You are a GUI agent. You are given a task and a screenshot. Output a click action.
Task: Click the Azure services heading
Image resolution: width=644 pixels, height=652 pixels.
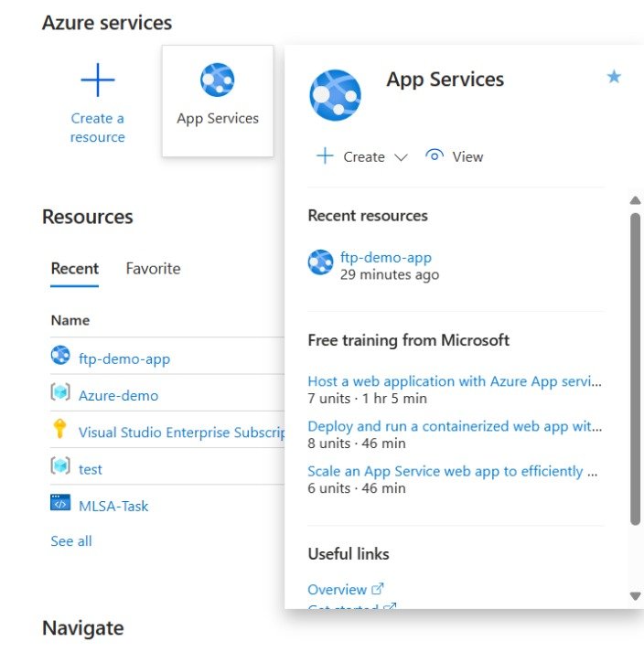point(107,23)
